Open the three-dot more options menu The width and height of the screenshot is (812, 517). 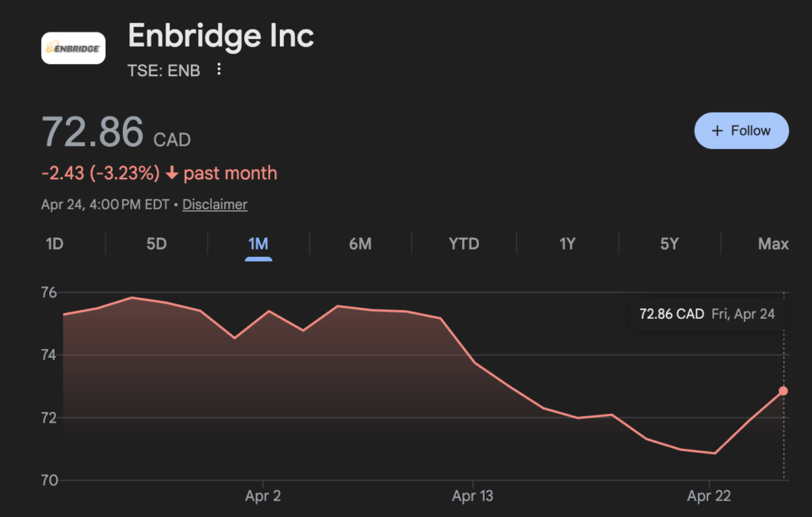coord(220,71)
